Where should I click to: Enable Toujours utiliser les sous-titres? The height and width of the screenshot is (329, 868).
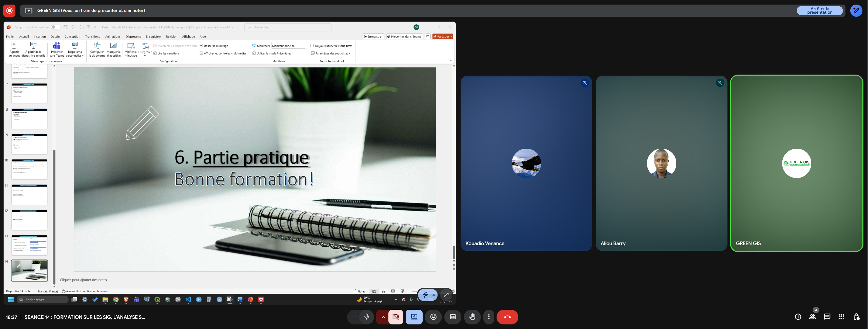[312, 46]
